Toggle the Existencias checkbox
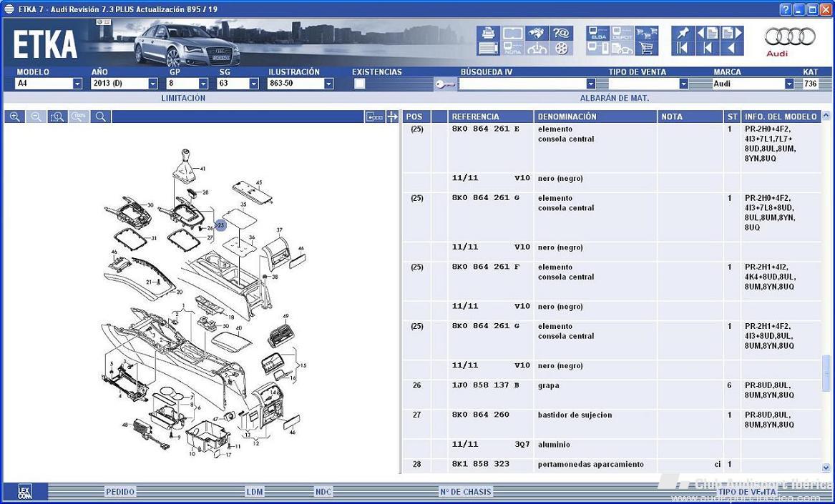Image resolution: width=835 pixels, height=504 pixels. click(x=360, y=84)
